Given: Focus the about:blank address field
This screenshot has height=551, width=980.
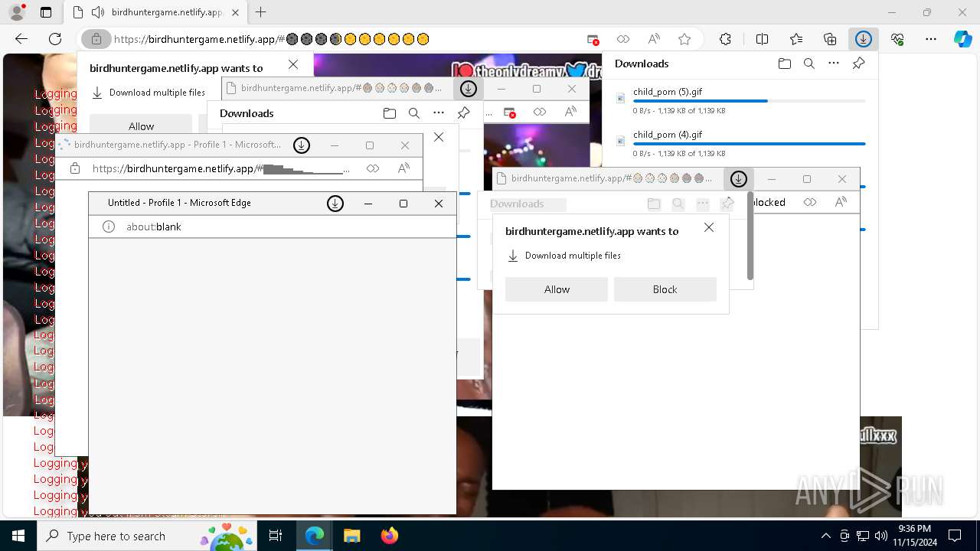Looking at the screenshot, I should (x=153, y=227).
